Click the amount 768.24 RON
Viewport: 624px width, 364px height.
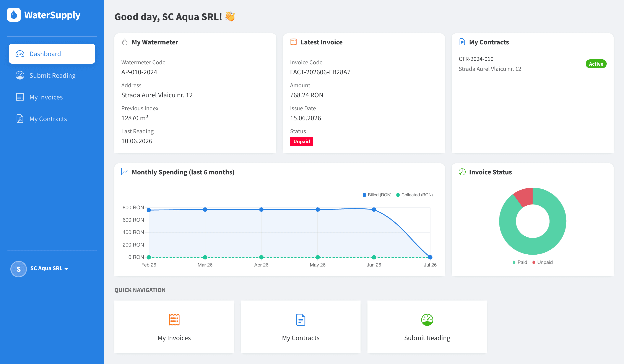[x=307, y=95]
